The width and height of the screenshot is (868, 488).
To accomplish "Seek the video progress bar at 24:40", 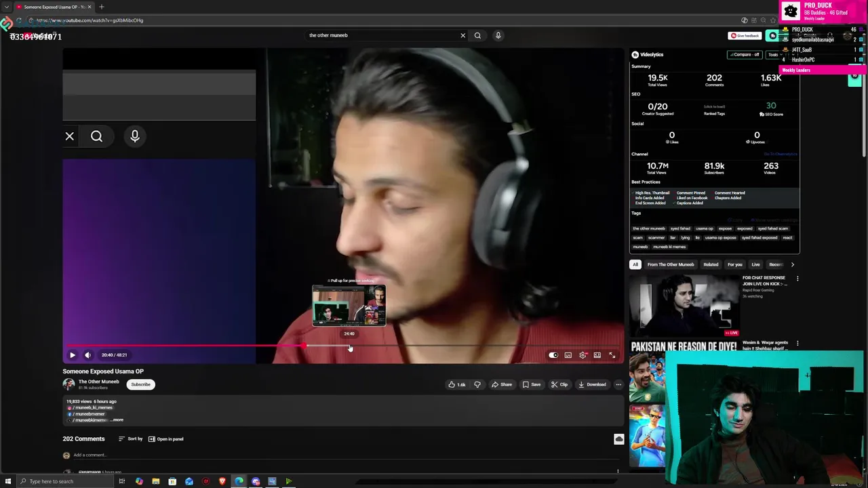I will click(x=349, y=346).
